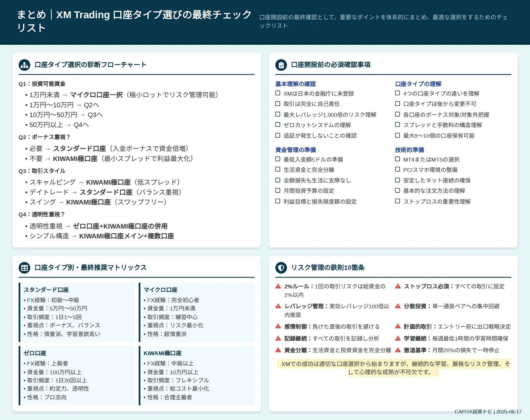The image size is (530, 420).
Task: Click 重視点：ボーナス、バランス in スタンダード口座 card
Action: [x=62, y=325]
